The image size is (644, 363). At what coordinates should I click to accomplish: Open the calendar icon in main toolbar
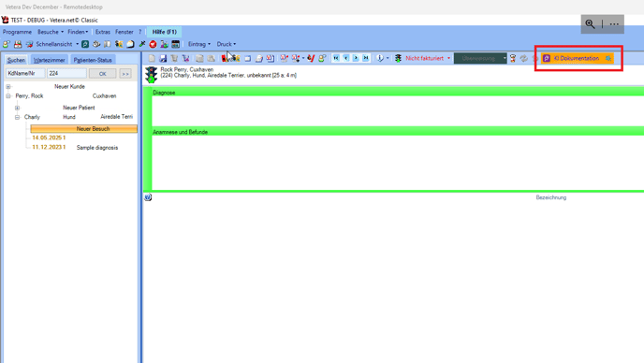175,44
